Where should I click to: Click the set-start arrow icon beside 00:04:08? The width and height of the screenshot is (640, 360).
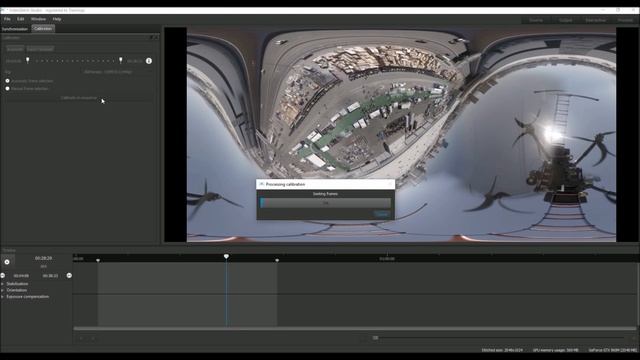pyautogui.click(x=2, y=276)
